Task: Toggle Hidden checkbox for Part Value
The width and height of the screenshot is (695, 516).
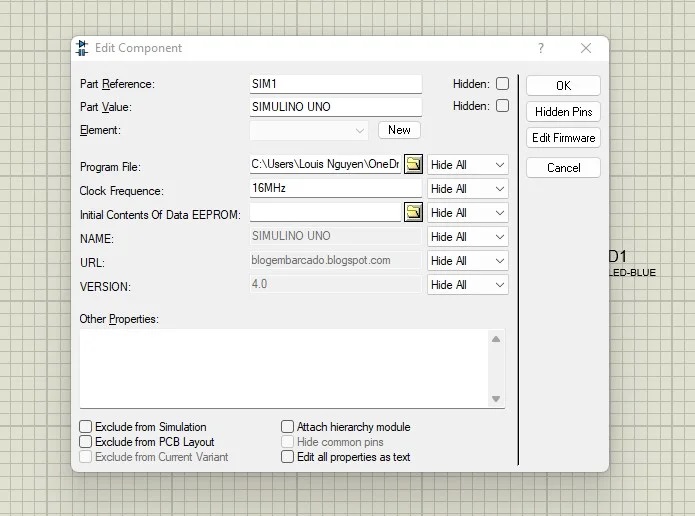Action: point(502,106)
